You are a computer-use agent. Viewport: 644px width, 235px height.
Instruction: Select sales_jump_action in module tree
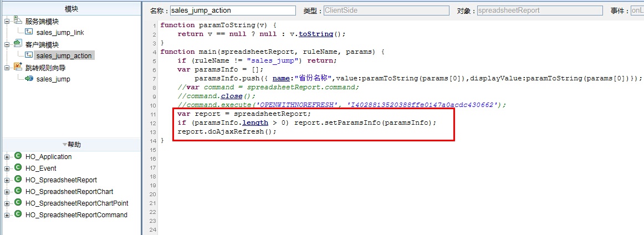(64, 55)
